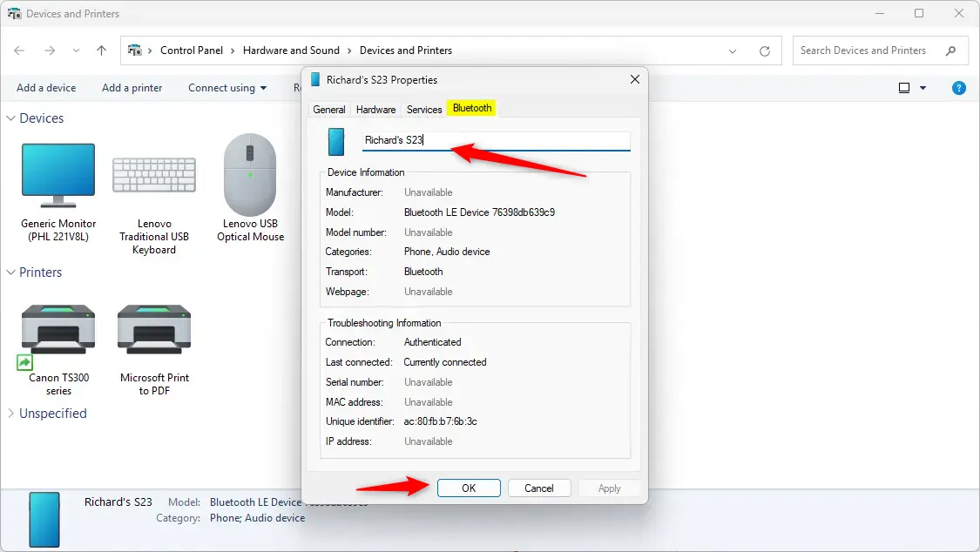Click the control panel icon in address bar

135,50
